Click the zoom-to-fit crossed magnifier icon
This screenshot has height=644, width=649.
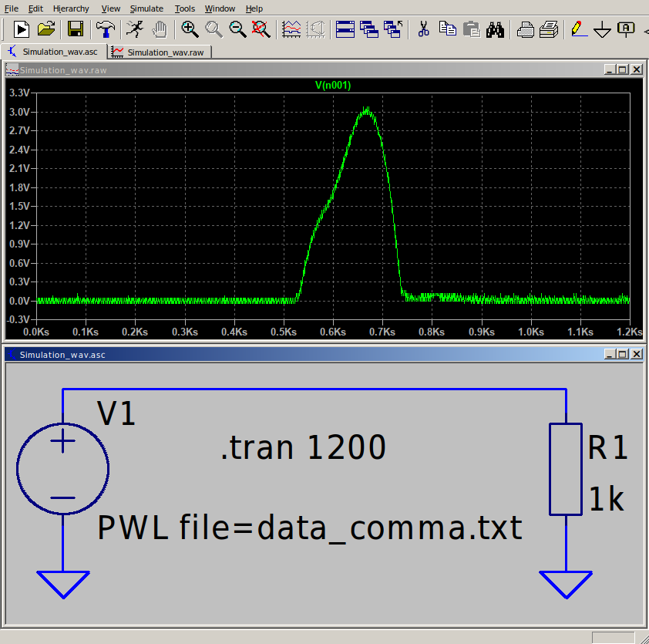[261, 29]
